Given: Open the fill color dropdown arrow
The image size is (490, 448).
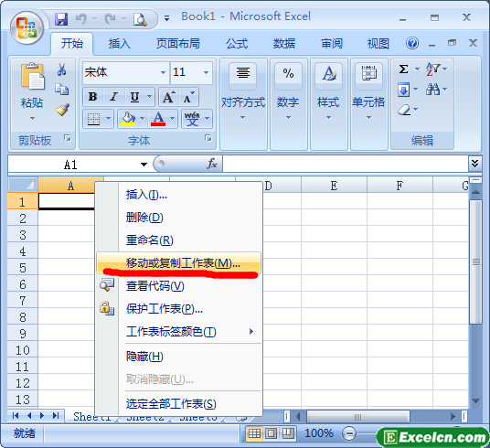Looking at the screenshot, I should click(143, 119).
